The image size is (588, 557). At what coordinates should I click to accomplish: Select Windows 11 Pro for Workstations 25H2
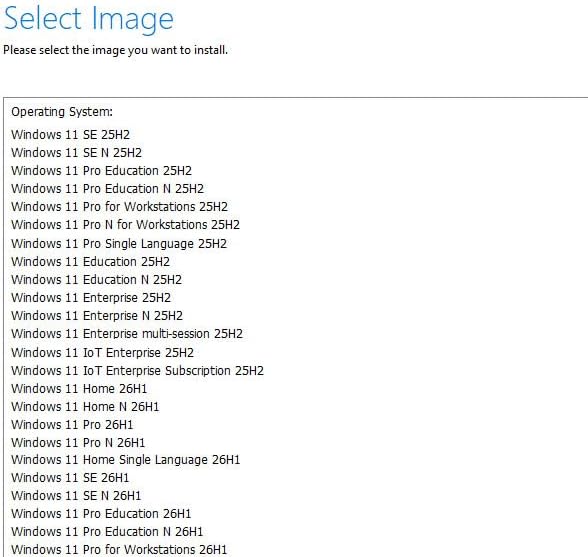tap(120, 207)
